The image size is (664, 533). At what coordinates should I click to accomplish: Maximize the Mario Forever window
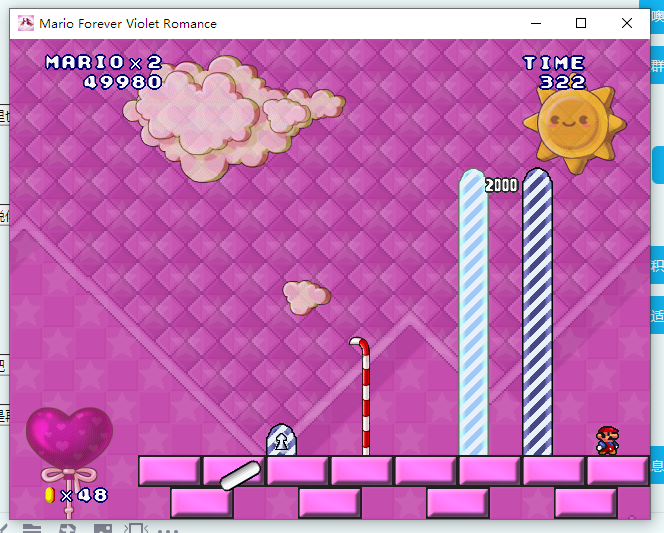[x=581, y=23]
